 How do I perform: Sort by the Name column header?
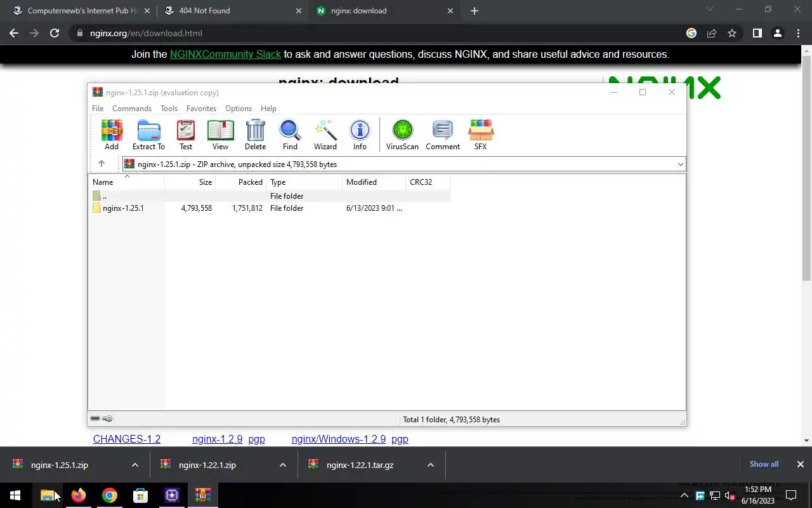127,182
